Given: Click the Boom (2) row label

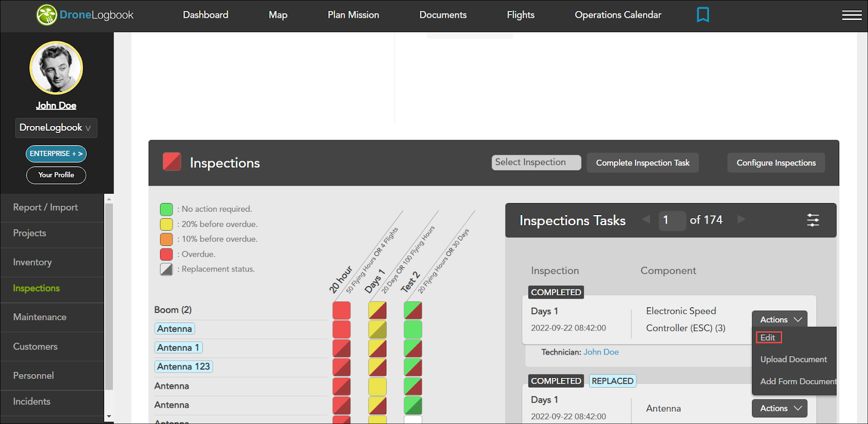Looking at the screenshot, I should pos(173,309).
